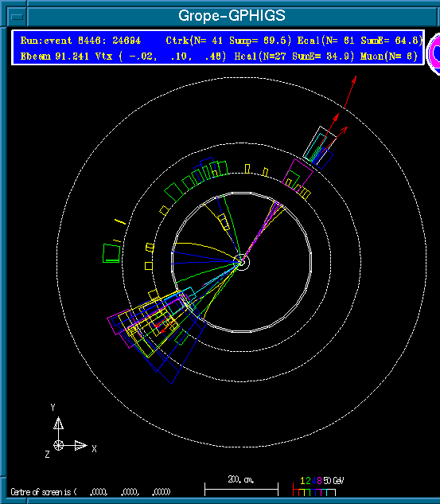Select the large magenta Hcal box upper right
Image resolution: width=440 pixels, height=504 pixels.
coord(298,175)
